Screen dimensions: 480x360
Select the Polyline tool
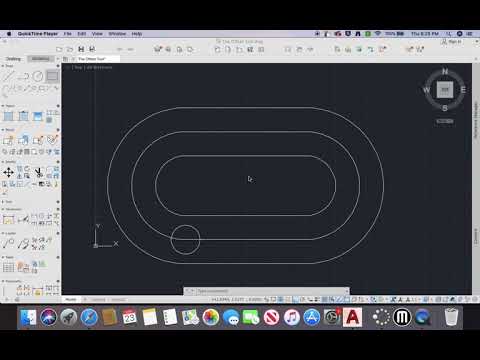pyautogui.click(x=23, y=76)
